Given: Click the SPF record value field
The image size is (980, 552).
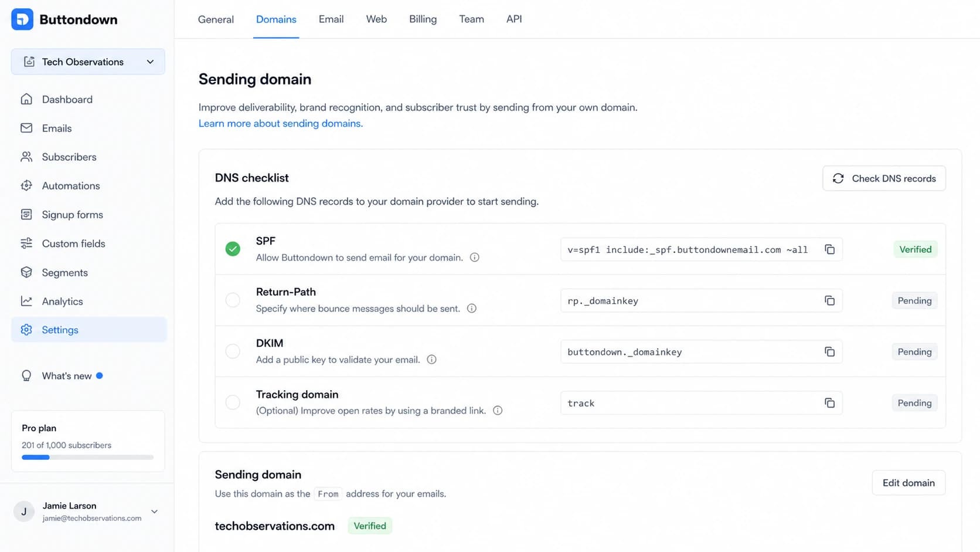Looking at the screenshot, I should click(x=701, y=249).
